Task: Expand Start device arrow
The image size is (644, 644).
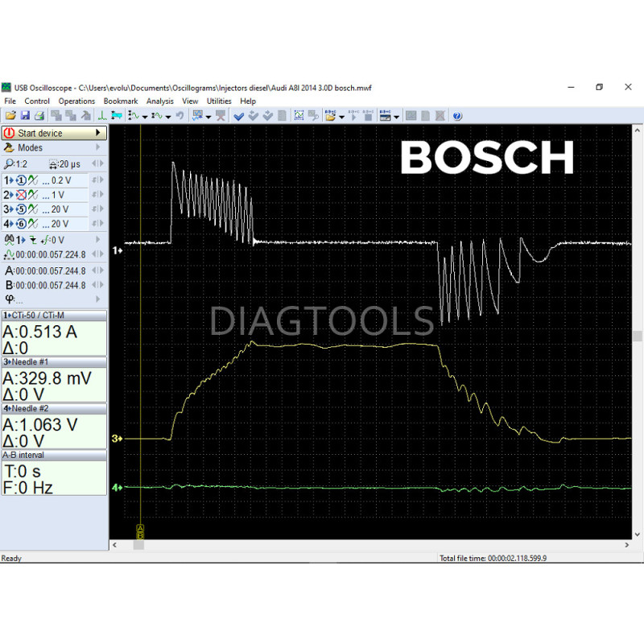Action: tap(98, 133)
